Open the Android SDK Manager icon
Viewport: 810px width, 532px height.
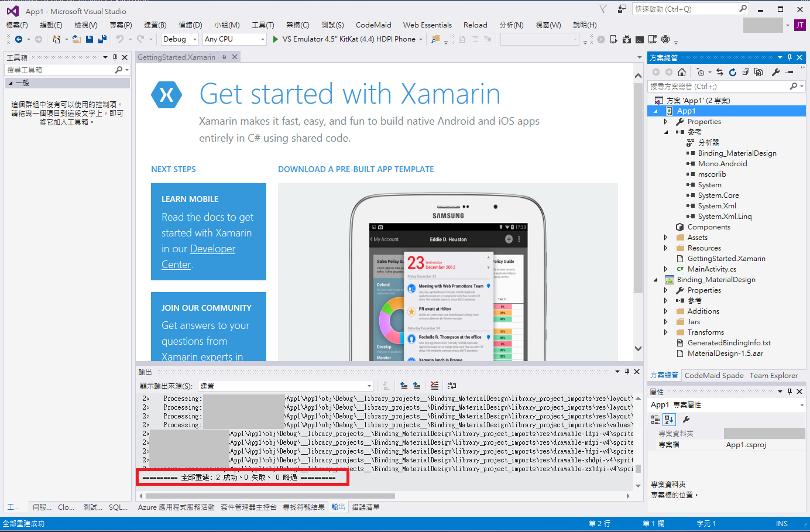point(627,39)
